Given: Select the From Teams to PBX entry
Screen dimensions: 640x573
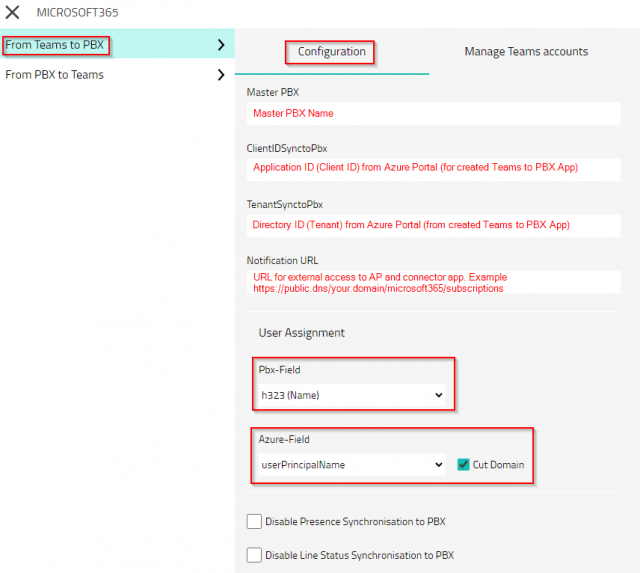Looking at the screenshot, I should tap(55, 45).
